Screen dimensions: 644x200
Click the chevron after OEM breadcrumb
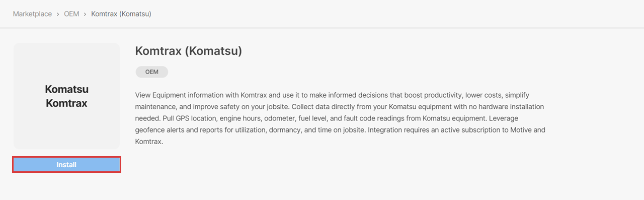[x=85, y=14]
